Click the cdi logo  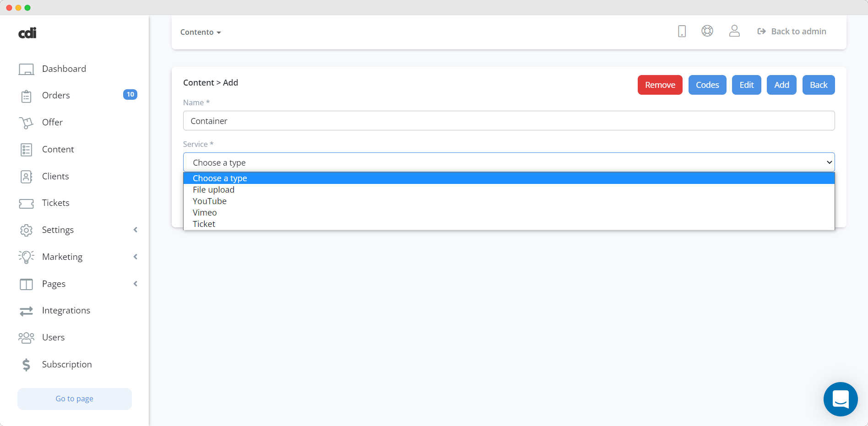click(x=27, y=33)
